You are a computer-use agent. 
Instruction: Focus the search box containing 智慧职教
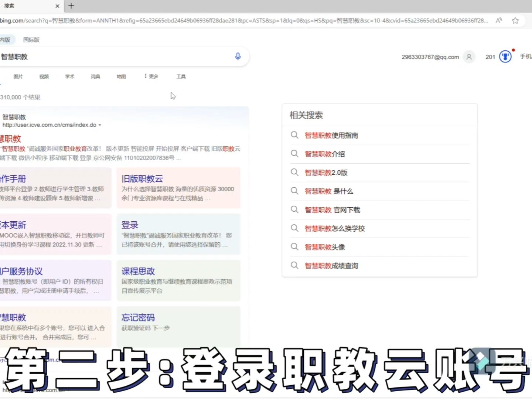115,57
